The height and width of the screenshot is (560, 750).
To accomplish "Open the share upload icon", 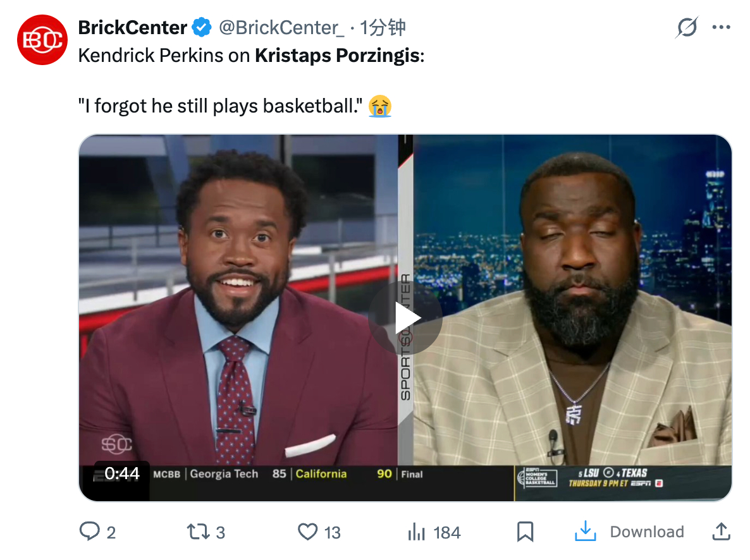I will click(x=721, y=532).
